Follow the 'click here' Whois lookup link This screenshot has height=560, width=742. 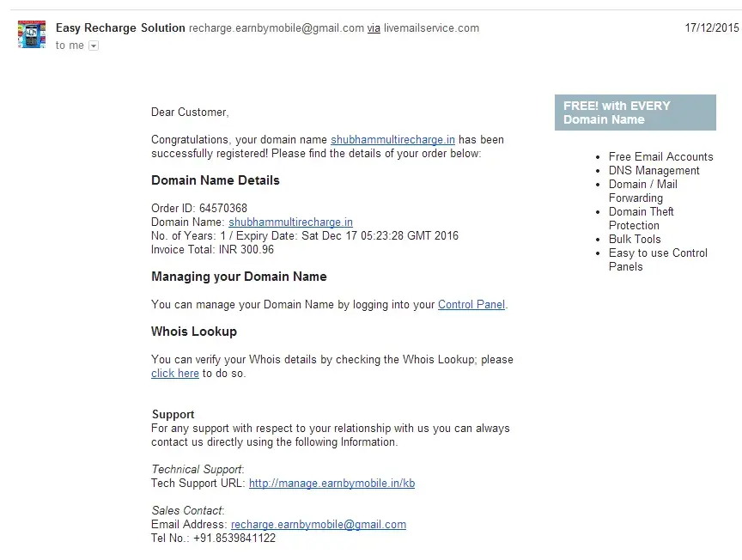pos(175,374)
